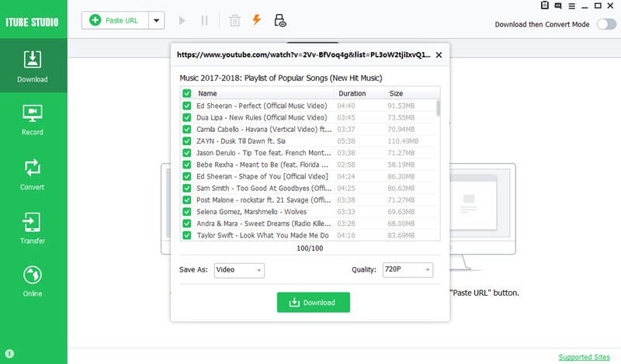Open the Online browser section
Screen dimensions: 621x364
tap(33, 281)
